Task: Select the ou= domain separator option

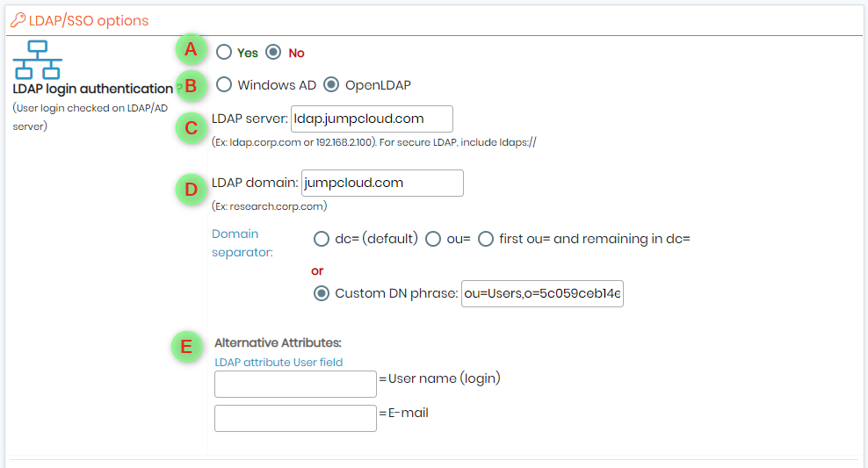Action: point(433,239)
